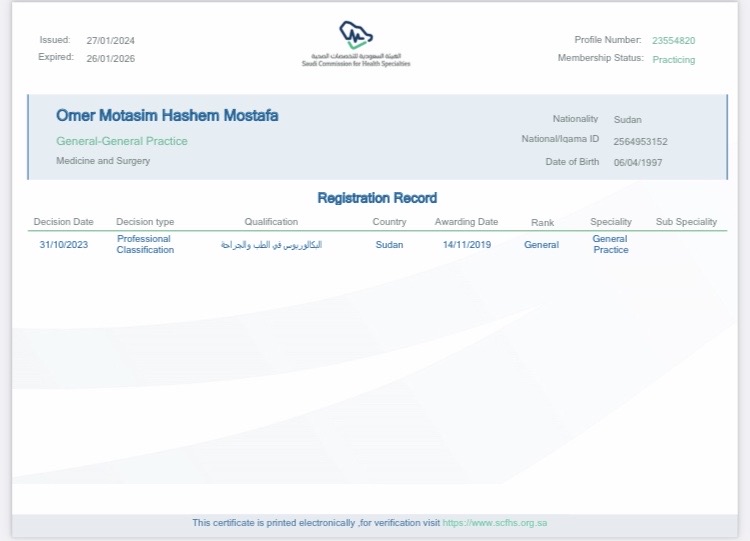Select the name Omer Motasim Hashem Mostafa
This screenshot has width=750, height=541.
167,116
